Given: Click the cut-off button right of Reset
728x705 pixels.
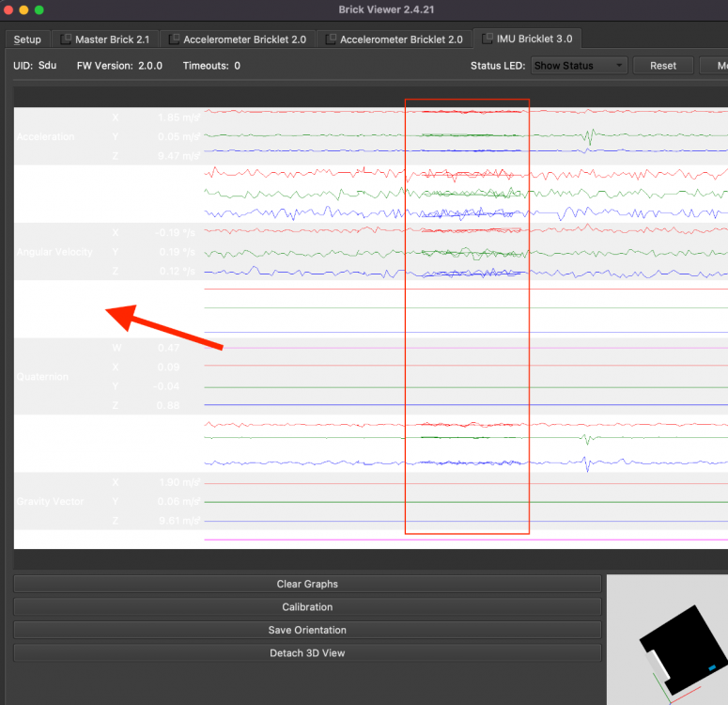Looking at the screenshot, I should (715, 66).
